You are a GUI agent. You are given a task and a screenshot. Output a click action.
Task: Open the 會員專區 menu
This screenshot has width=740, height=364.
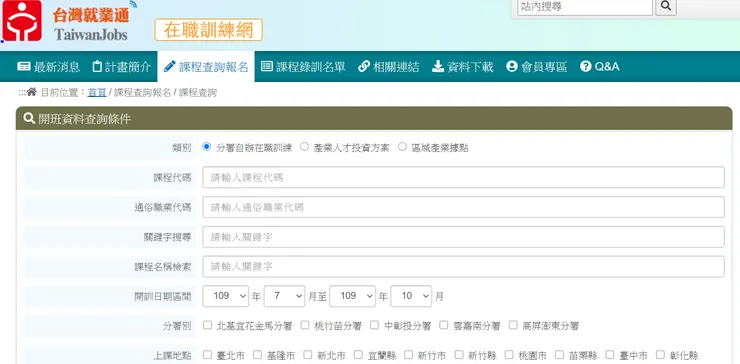point(537,67)
